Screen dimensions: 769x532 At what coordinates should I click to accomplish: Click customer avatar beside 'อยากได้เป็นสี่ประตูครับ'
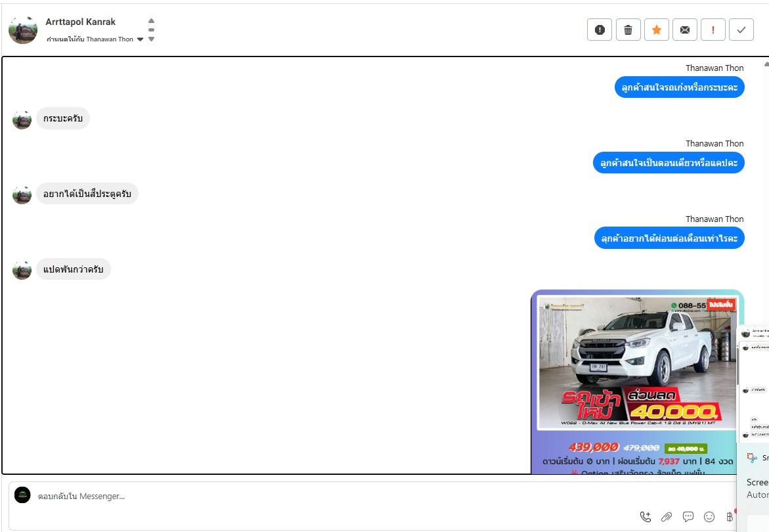[22, 194]
